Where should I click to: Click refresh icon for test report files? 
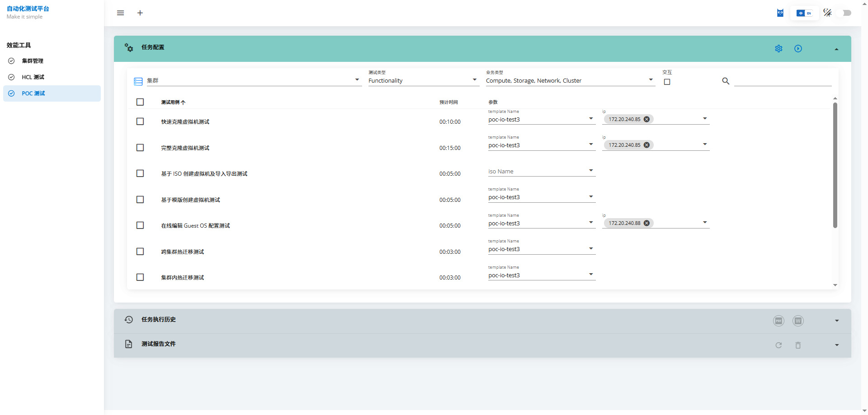tap(778, 345)
